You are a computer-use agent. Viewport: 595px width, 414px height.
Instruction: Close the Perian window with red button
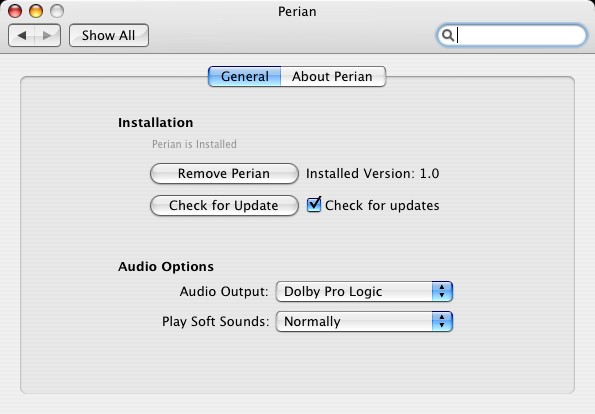(15, 11)
